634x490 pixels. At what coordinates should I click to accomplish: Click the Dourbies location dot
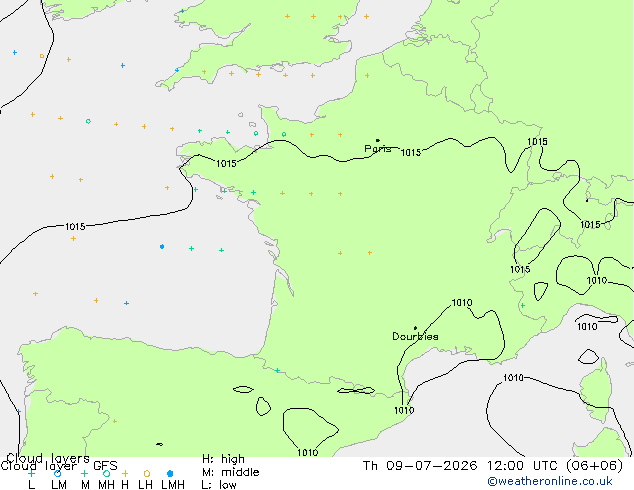415,328
